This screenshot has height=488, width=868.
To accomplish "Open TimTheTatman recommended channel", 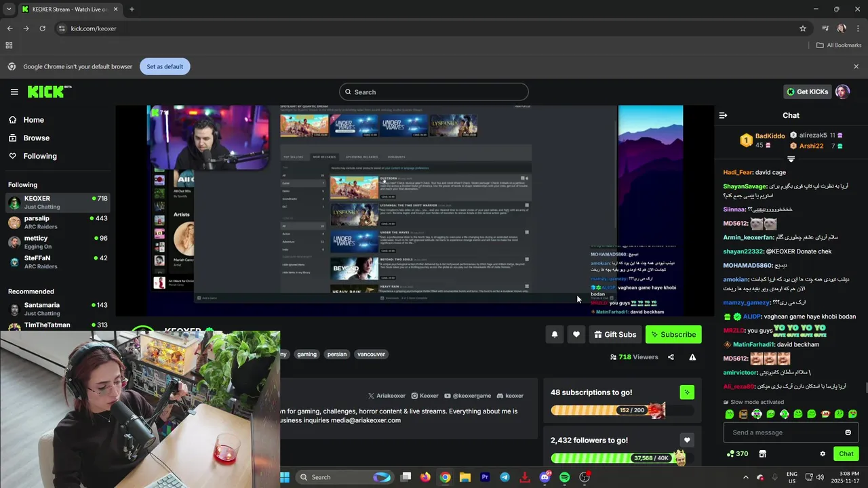I will [58, 325].
